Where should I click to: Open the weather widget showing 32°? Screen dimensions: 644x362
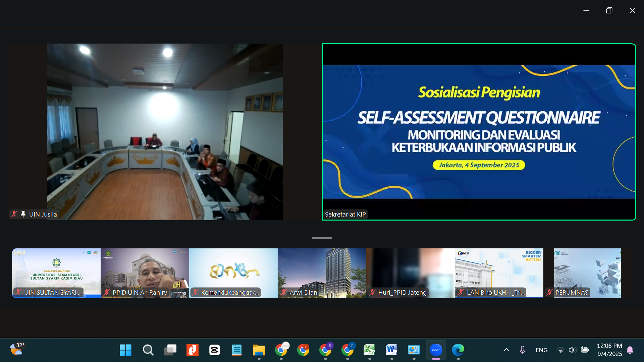[x=17, y=349]
